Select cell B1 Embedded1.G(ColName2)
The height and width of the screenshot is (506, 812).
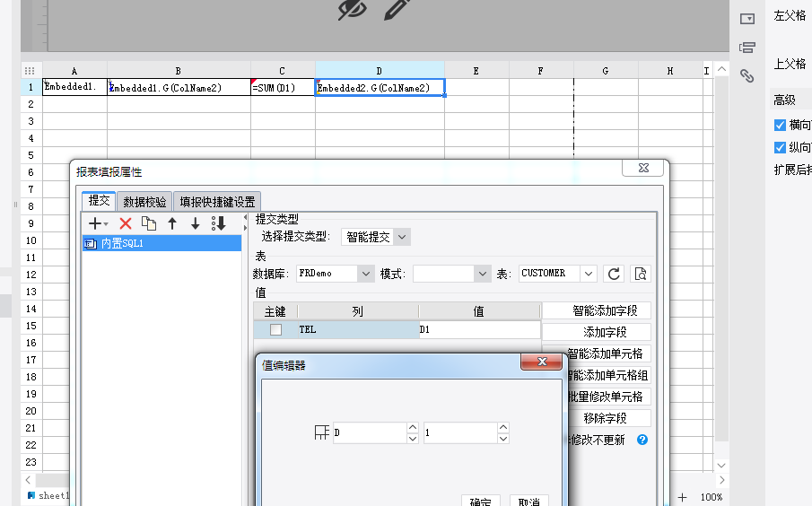click(179, 88)
